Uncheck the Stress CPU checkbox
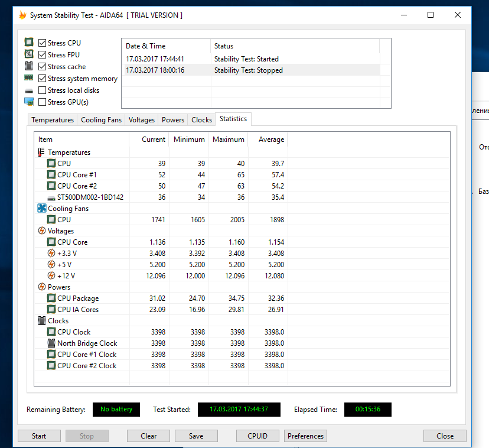489x448 pixels. point(42,43)
